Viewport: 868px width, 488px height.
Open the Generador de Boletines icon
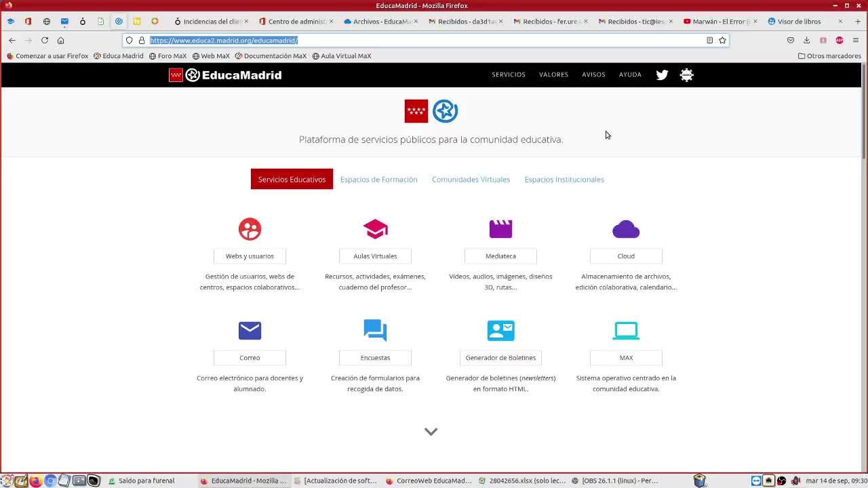500,331
